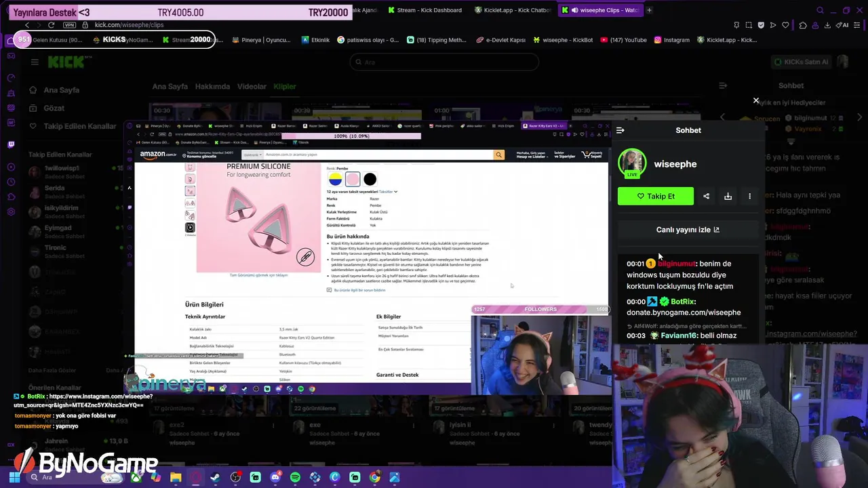Open Etkinlik bookmark

click(x=315, y=40)
